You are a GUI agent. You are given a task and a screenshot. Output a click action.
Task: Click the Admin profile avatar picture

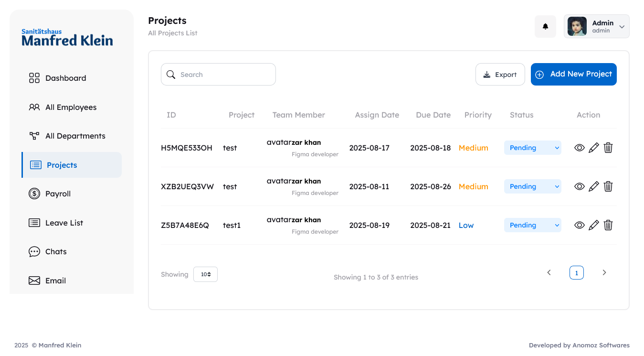(x=577, y=27)
